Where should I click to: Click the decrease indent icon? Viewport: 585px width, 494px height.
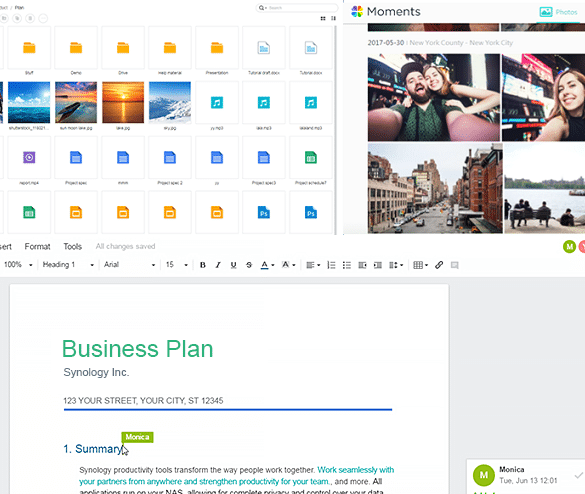coord(362,265)
